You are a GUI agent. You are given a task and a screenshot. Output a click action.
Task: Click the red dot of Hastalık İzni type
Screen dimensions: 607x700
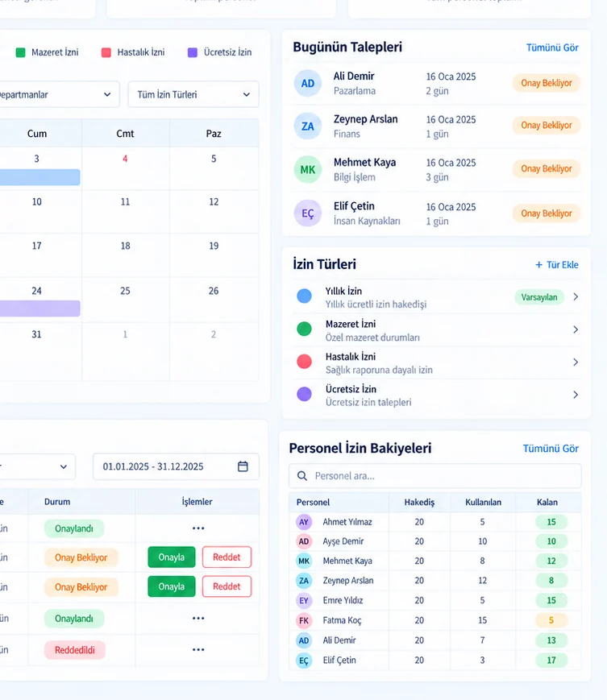[304, 361]
